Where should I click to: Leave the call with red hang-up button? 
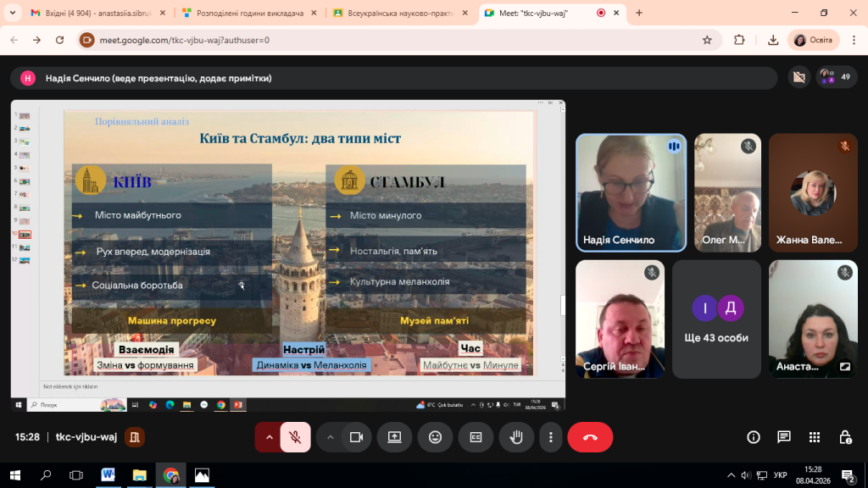[590, 437]
